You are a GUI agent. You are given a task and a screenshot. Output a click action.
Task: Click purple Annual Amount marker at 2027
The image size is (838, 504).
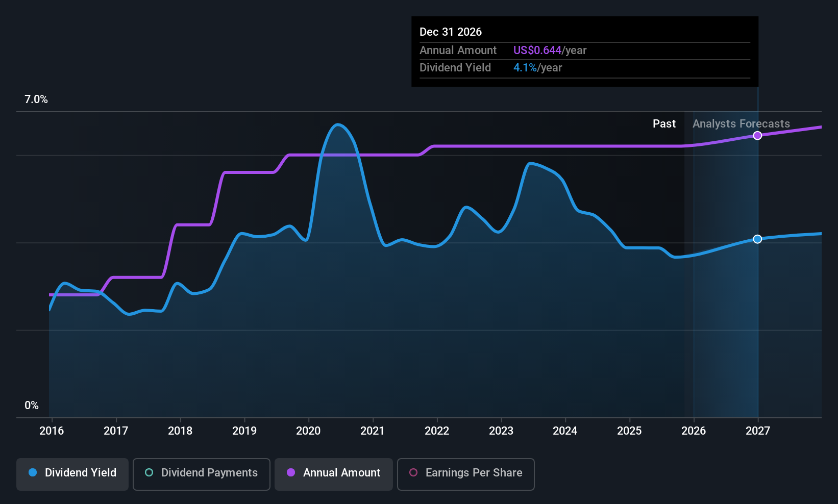point(758,136)
